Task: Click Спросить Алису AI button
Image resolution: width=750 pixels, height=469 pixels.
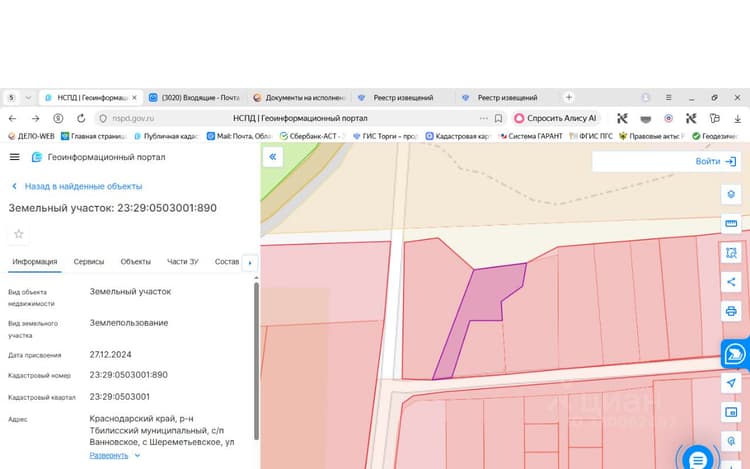Action: (556, 118)
